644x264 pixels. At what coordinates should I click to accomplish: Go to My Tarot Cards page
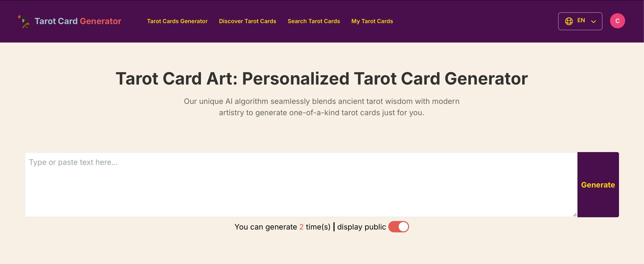point(372,21)
